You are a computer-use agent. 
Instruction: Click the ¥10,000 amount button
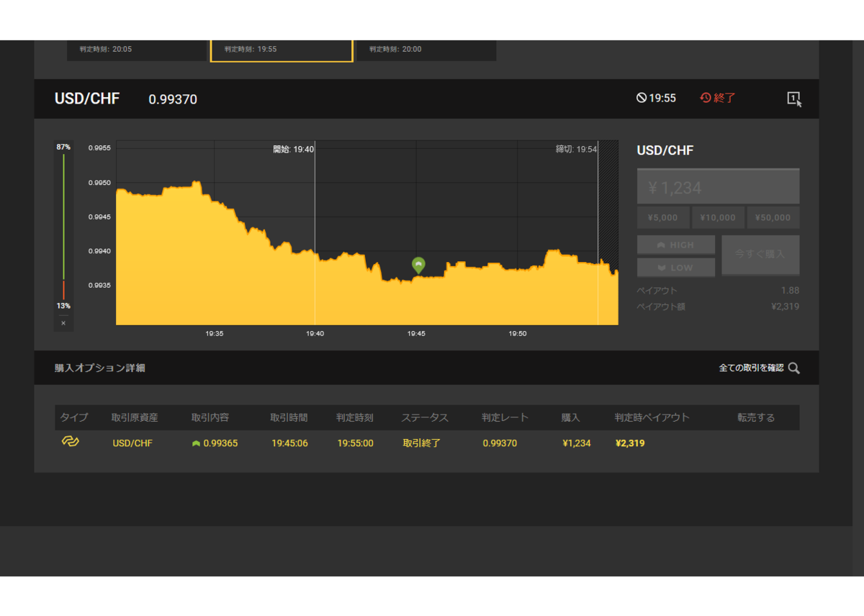click(718, 217)
